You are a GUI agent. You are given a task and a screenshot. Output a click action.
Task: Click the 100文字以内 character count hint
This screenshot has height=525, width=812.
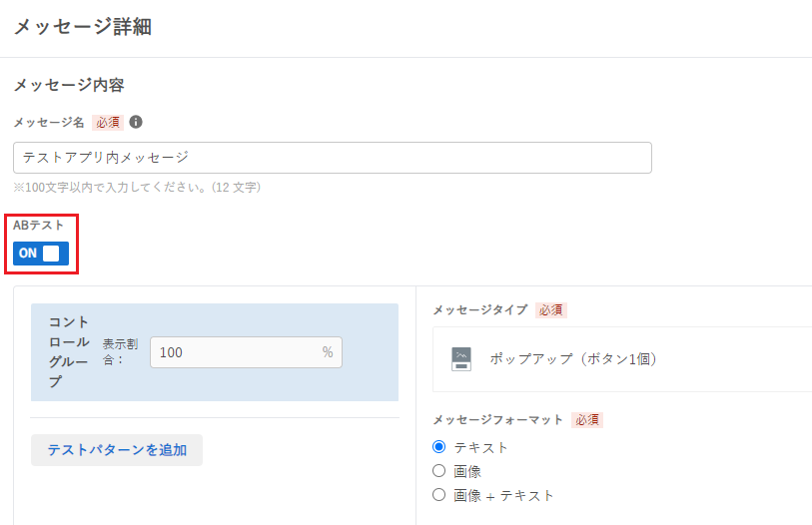coord(137,188)
